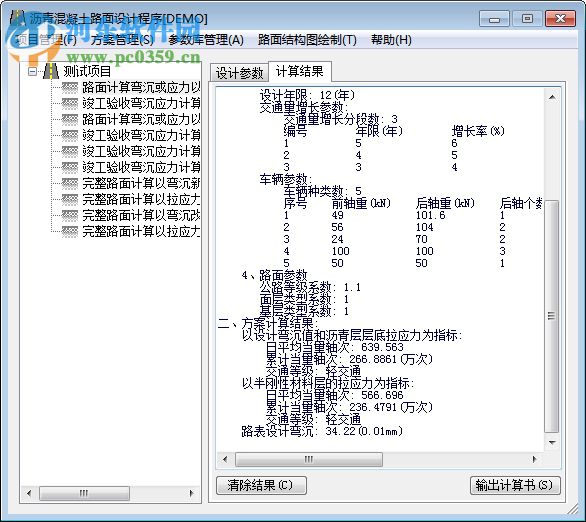Click the line 面层类型系数: 1

click(304, 299)
